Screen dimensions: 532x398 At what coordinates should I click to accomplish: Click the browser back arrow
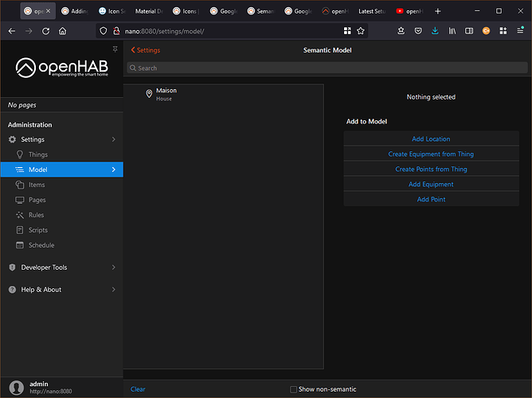pos(12,31)
